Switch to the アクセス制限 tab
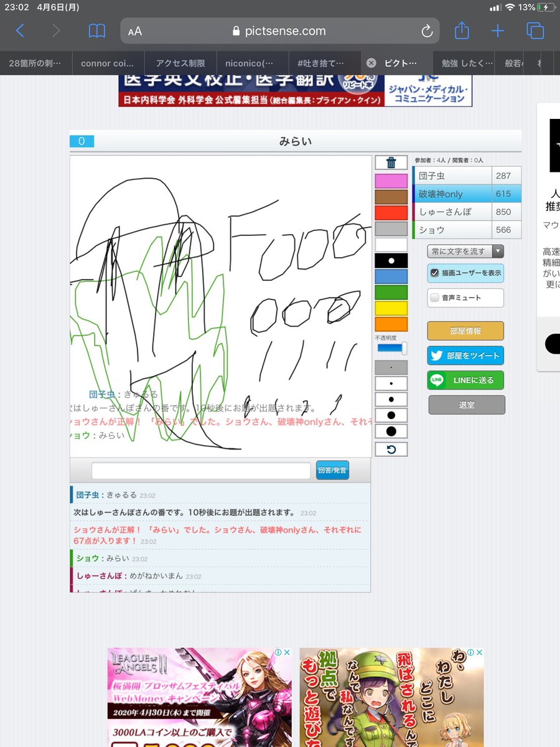The image size is (560, 747). 180,63
